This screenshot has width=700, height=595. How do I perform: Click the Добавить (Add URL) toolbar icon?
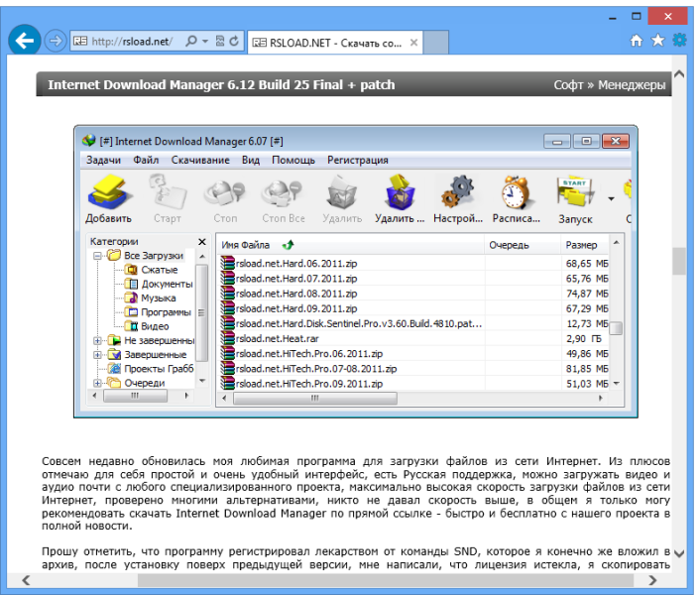tap(108, 198)
